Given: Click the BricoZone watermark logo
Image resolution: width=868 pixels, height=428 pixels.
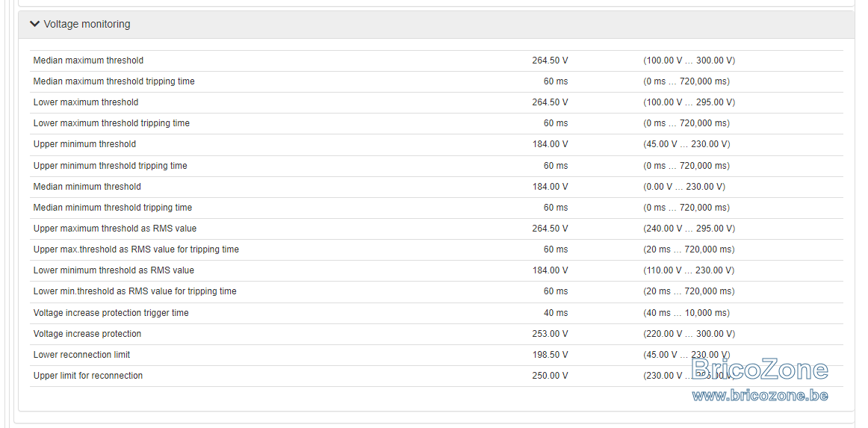Looking at the screenshot, I should click(x=760, y=370).
